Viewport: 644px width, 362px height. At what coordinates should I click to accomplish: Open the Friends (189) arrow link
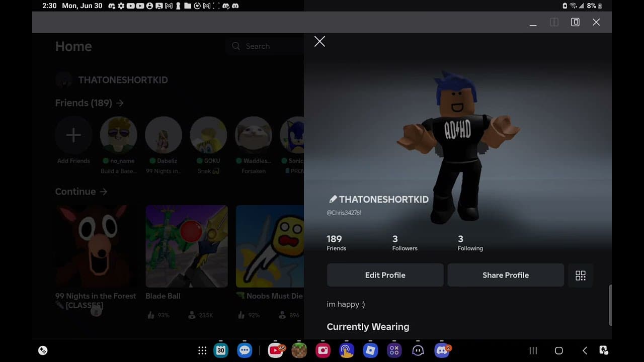(90, 103)
